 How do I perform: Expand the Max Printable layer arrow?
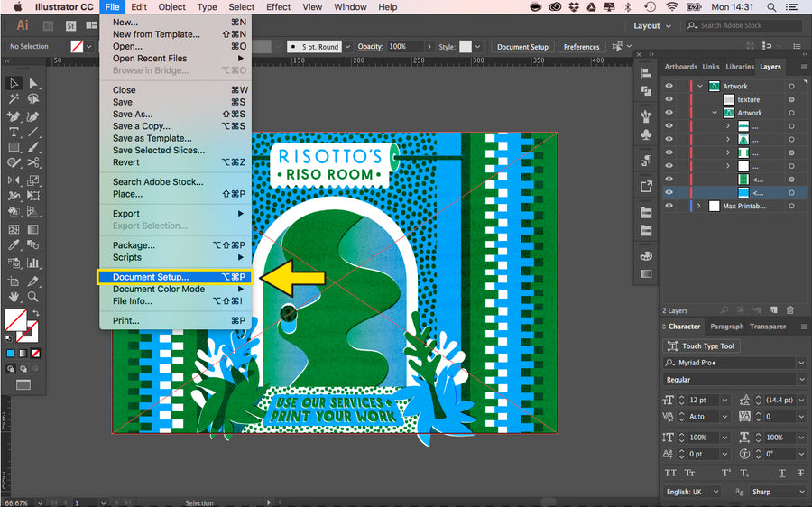click(x=698, y=207)
